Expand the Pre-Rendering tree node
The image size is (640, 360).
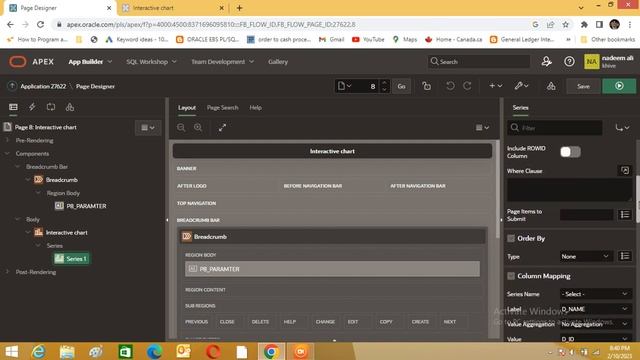tap(7, 140)
